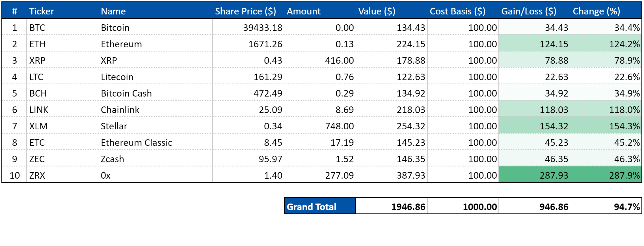
Task: Click the share price "161.29"
Action: coord(268,77)
